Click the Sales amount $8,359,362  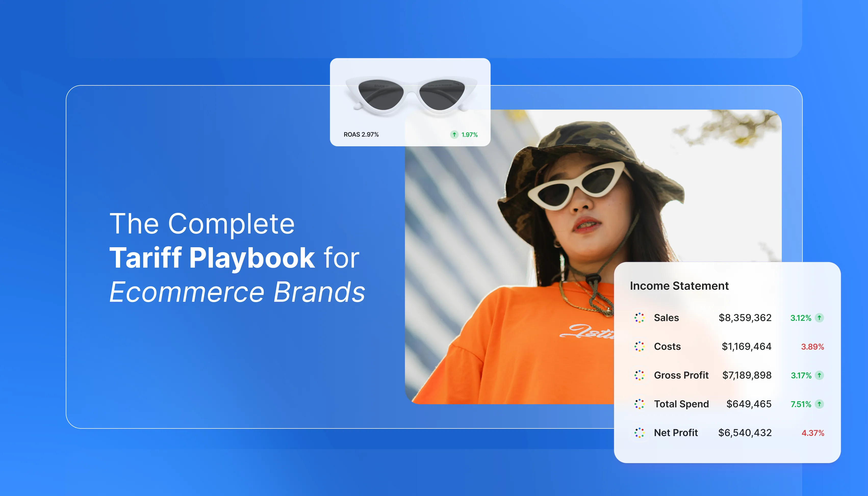[745, 318]
